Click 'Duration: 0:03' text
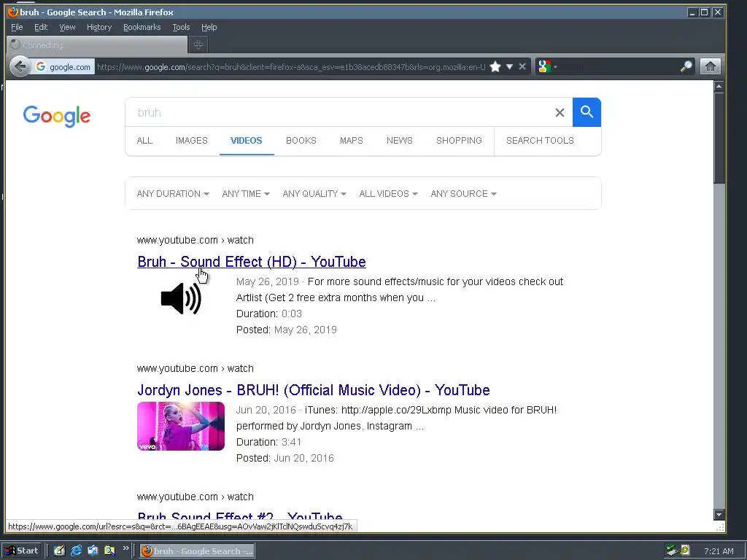The height and width of the screenshot is (560, 747). pyautogui.click(x=269, y=314)
